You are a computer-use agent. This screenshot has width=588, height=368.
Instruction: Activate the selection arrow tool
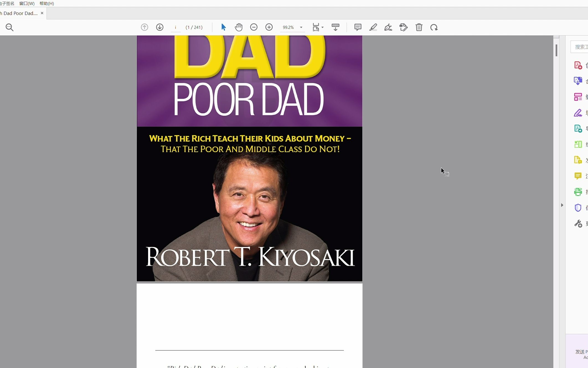pos(223,27)
